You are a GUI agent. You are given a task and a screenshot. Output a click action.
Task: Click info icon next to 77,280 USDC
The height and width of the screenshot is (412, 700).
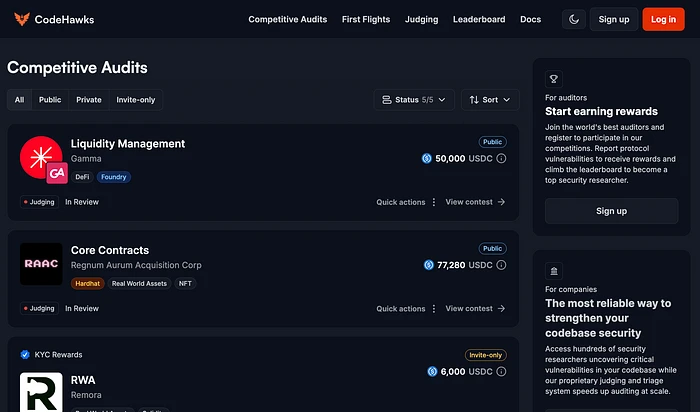coord(501,265)
